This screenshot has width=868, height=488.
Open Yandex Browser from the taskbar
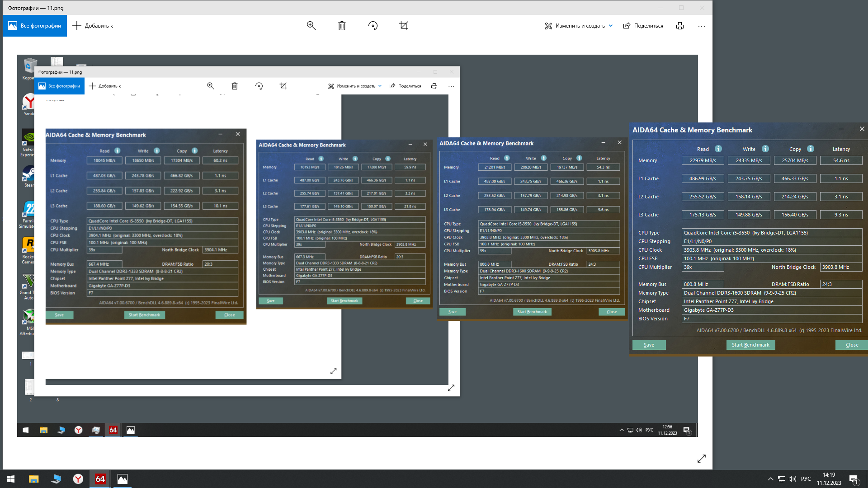pyautogui.click(x=78, y=479)
